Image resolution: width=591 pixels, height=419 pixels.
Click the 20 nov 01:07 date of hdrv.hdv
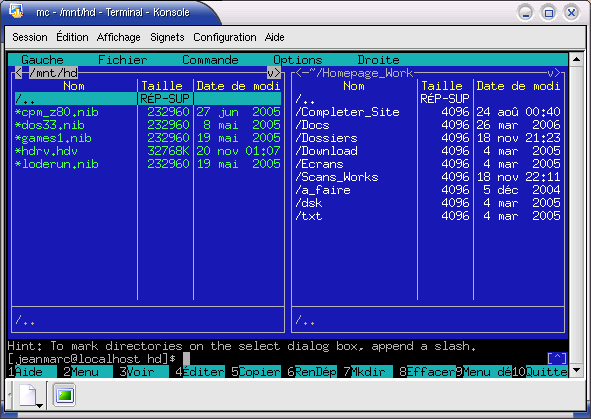[239, 151]
